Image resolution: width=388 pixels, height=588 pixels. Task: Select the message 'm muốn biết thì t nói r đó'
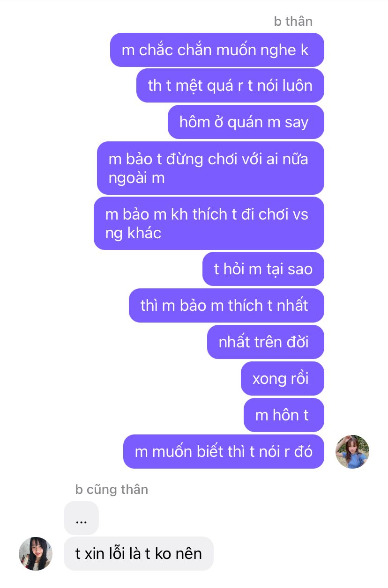click(x=224, y=451)
